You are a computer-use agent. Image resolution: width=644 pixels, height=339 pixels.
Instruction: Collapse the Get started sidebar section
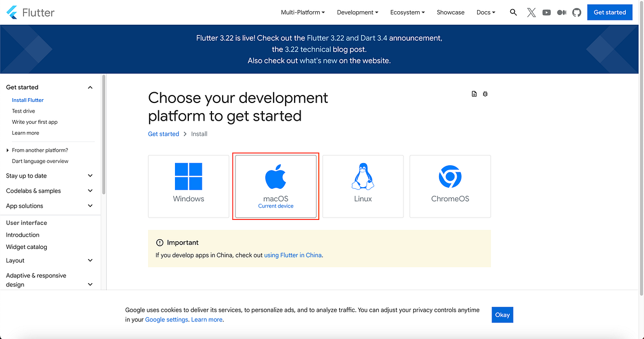point(90,87)
